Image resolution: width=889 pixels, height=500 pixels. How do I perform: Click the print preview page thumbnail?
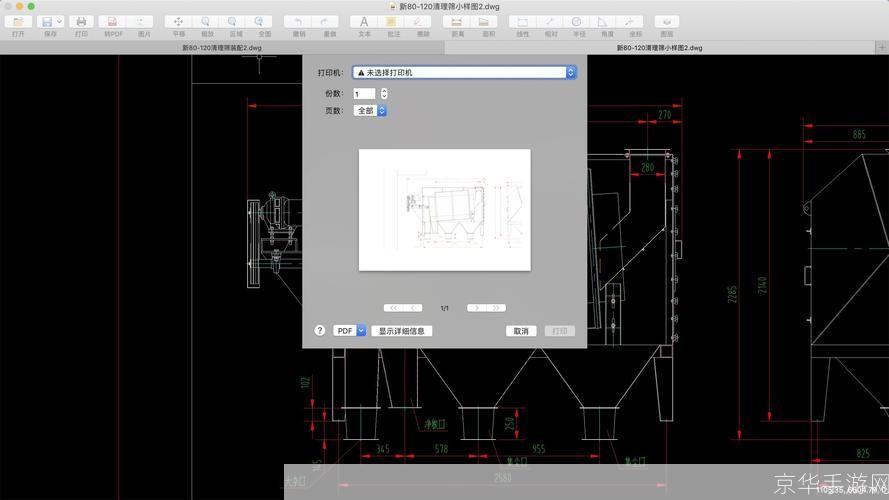[x=444, y=210]
